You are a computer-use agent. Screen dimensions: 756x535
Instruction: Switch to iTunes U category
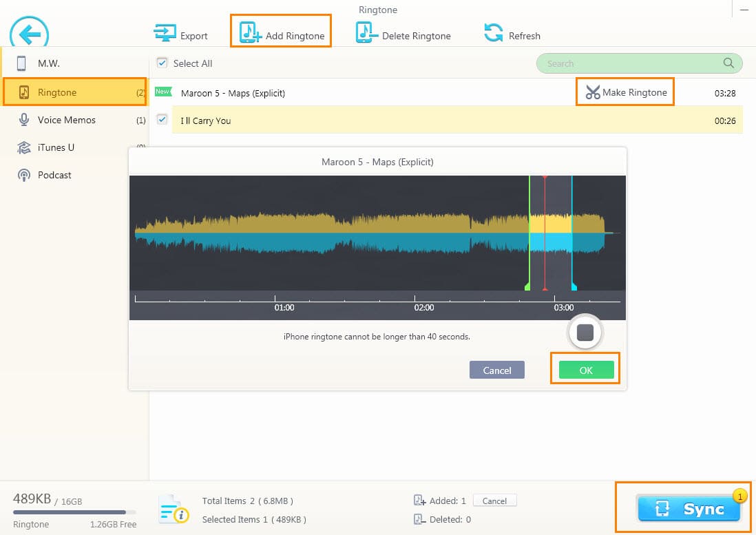(56, 147)
